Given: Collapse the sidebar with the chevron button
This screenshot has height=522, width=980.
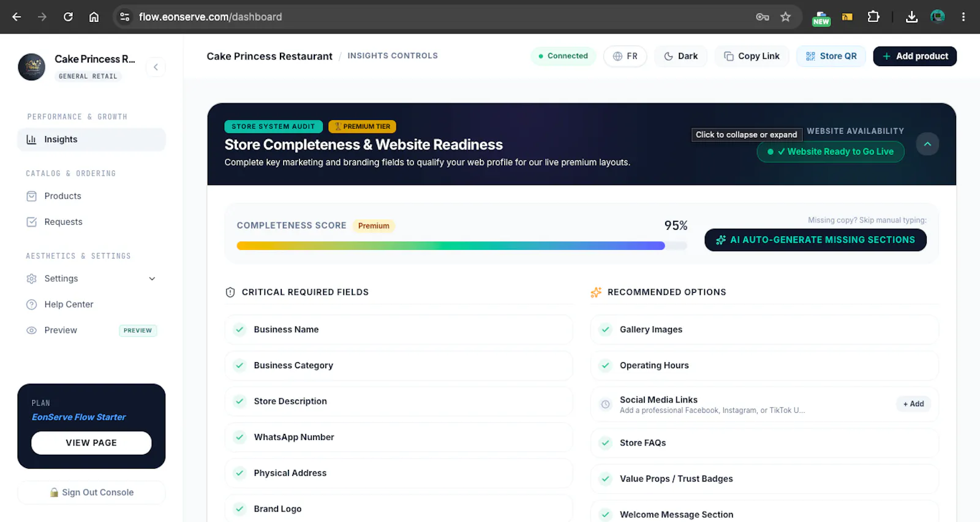Looking at the screenshot, I should coord(156,67).
